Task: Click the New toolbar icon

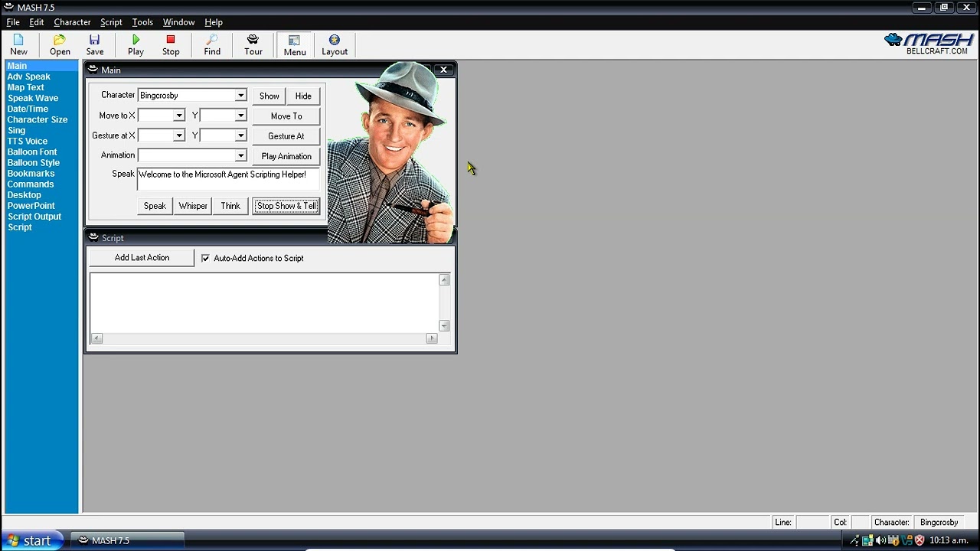Action: click(x=18, y=44)
